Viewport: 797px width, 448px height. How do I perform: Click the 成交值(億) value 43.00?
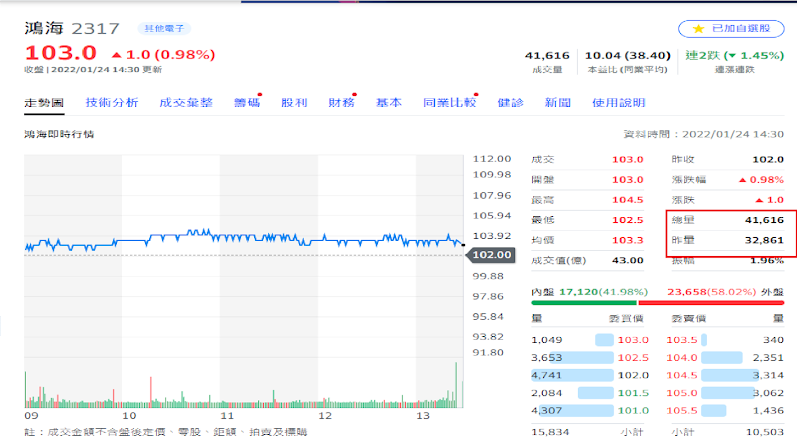tap(628, 260)
